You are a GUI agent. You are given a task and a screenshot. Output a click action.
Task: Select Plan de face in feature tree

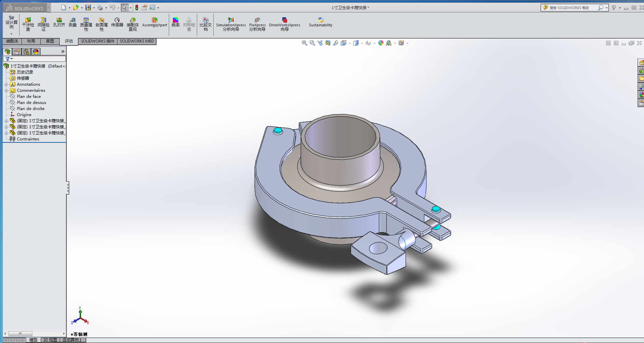29,97
